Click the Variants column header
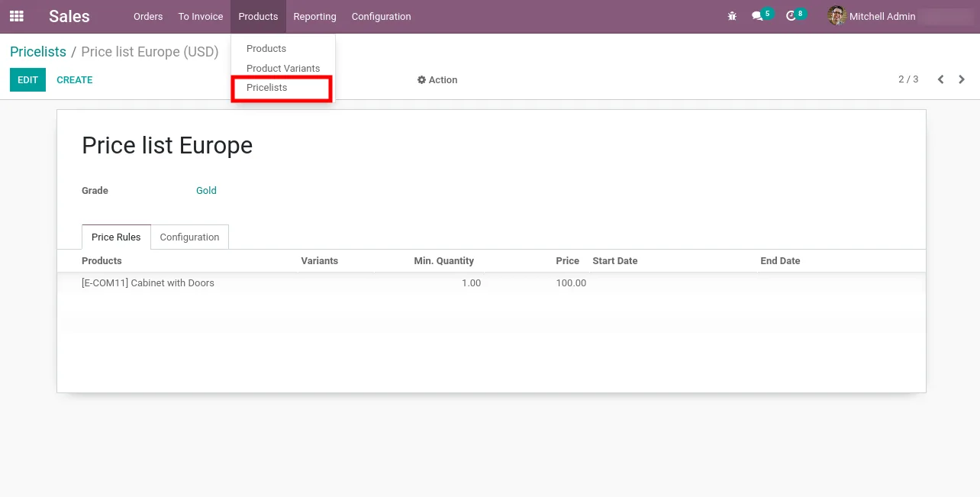Image resolution: width=980 pixels, height=497 pixels. (x=319, y=260)
